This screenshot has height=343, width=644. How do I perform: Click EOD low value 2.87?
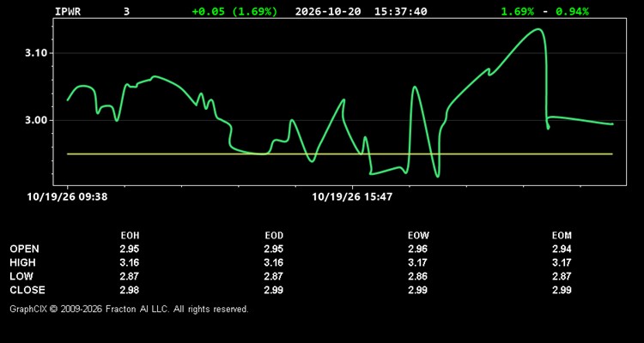coord(274,276)
